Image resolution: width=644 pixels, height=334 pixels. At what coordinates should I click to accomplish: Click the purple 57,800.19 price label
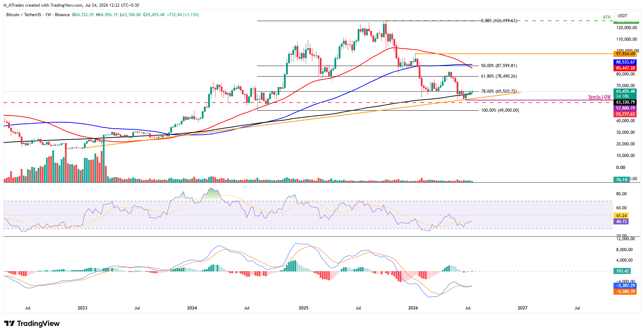[625, 109]
